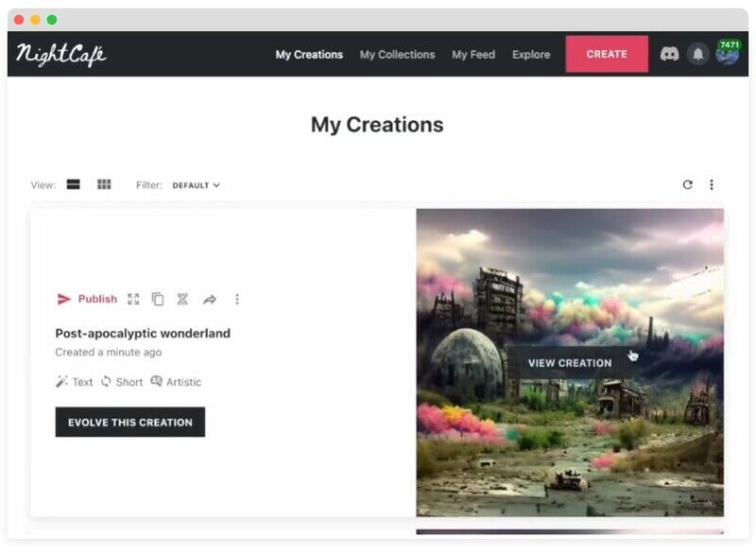Open the Explore page
756x556 pixels.
(531, 55)
